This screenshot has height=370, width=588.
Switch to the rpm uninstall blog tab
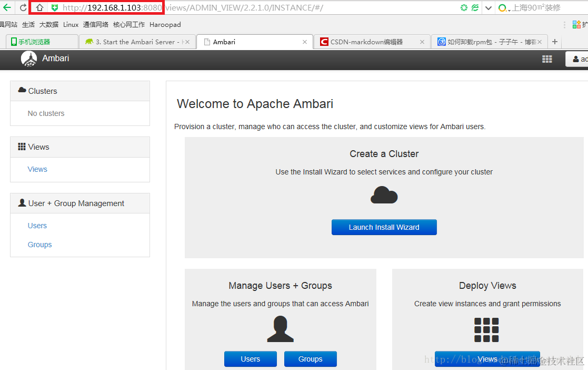tap(490, 42)
